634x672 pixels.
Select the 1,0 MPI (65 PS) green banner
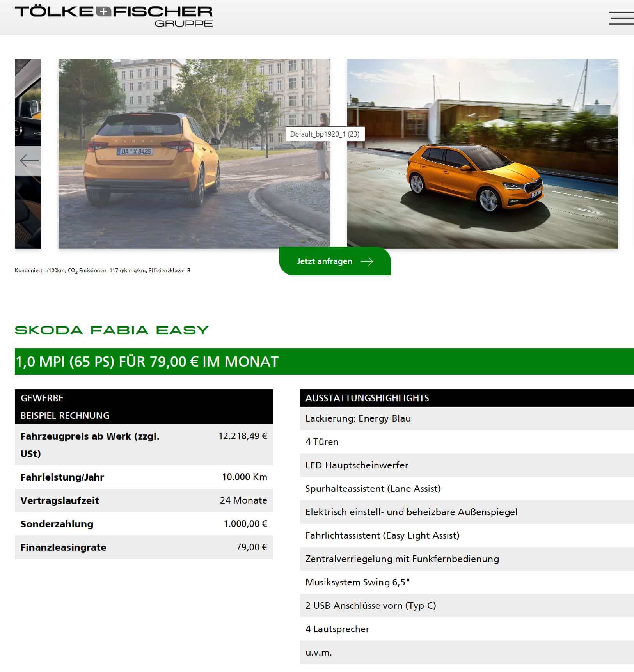pyautogui.click(x=324, y=362)
